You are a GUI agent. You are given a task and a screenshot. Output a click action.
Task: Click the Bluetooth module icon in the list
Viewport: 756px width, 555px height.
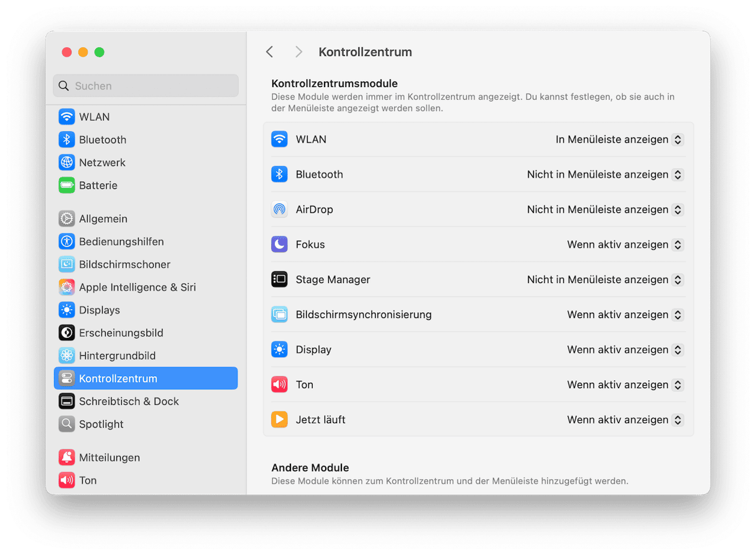[x=280, y=174]
